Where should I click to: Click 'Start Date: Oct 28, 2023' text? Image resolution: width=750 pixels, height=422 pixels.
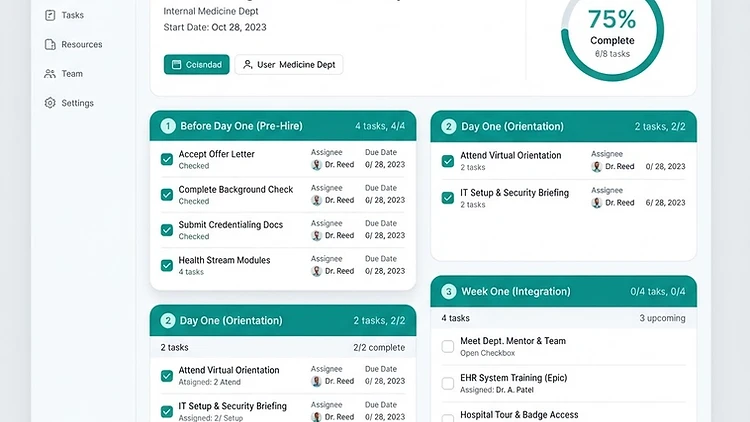pyautogui.click(x=215, y=27)
